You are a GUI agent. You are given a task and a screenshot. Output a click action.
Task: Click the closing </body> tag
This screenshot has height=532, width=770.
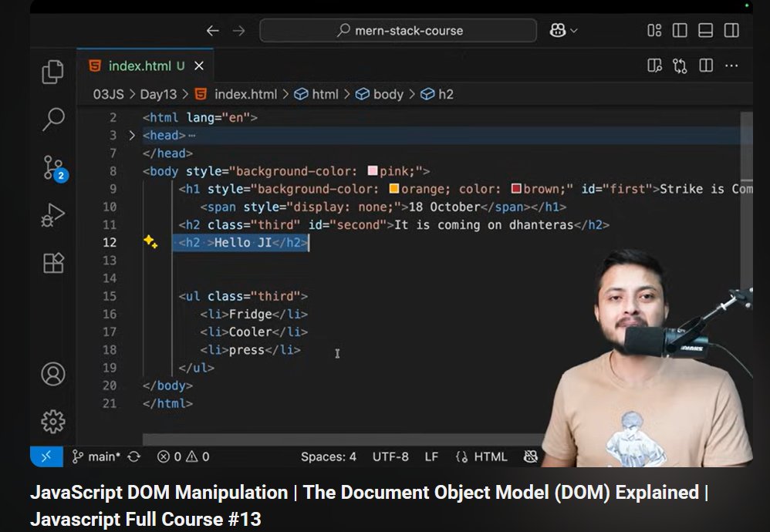coord(167,386)
